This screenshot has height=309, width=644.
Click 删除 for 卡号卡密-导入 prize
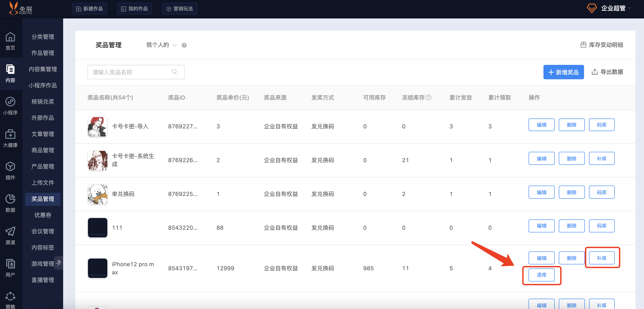tap(571, 125)
